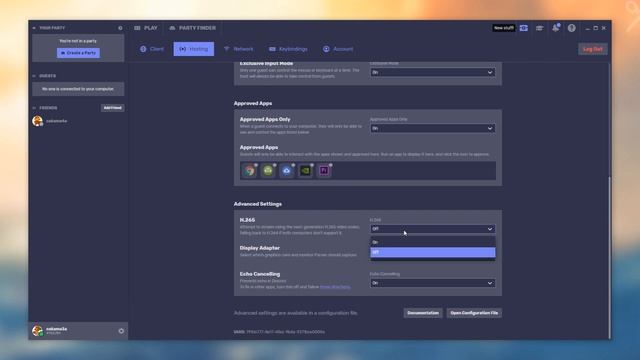Choose highlighted Off option in H.265 list
Screen dimensions: 640x360
click(433, 252)
